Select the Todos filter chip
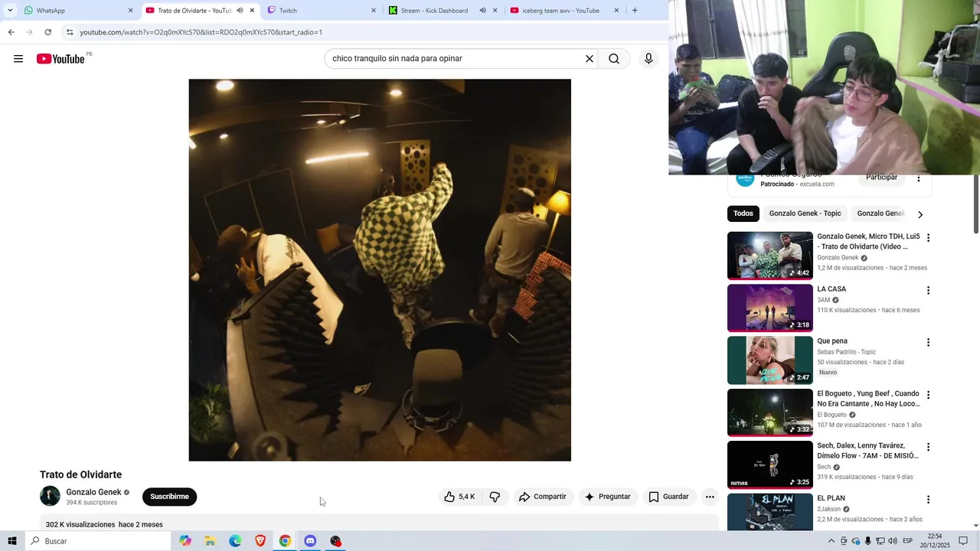Viewport: 980px width, 551px height. pos(743,214)
